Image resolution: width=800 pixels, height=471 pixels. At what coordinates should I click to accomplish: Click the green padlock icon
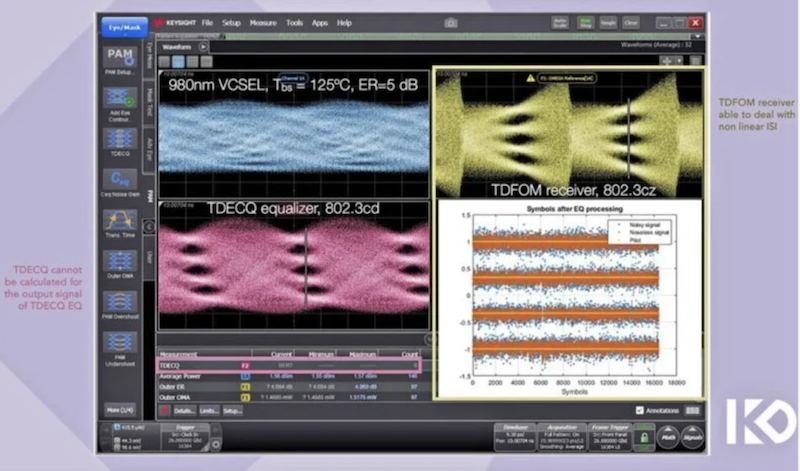point(644,438)
